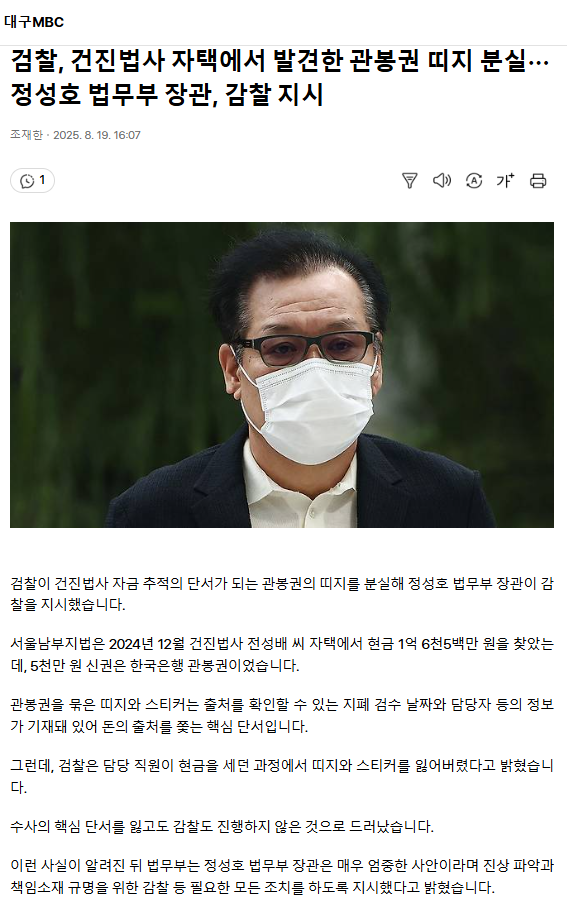Open the translate article icon
Image resolution: width=567 pixels, height=919 pixels.
coord(474,181)
